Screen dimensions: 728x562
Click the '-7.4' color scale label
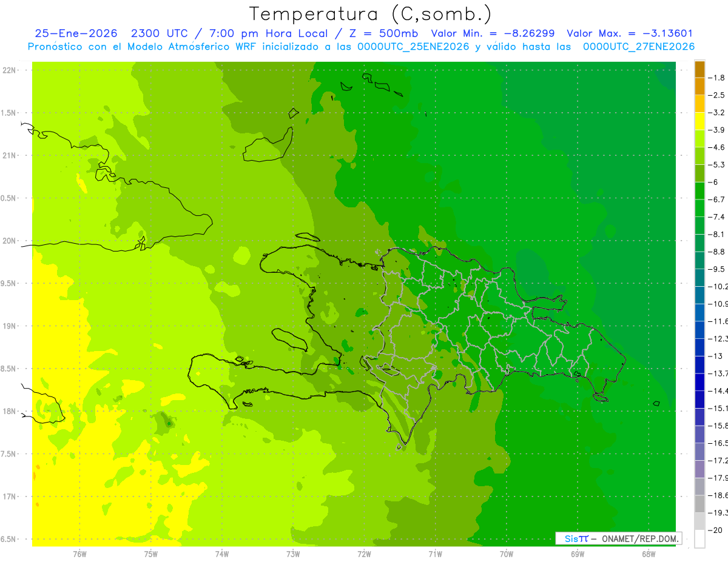(x=717, y=216)
